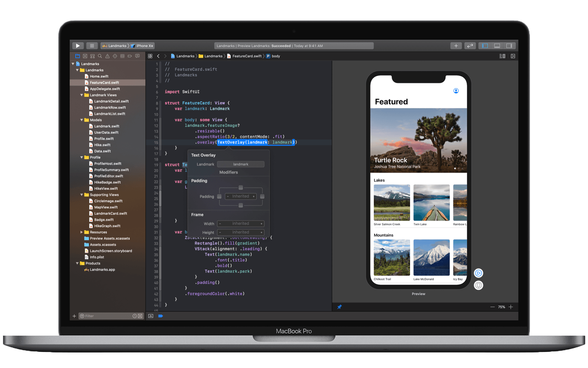Image resolution: width=588 pixels, height=368 pixels.
Task: Open the 75% zoom level menu
Action: [502, 307]
